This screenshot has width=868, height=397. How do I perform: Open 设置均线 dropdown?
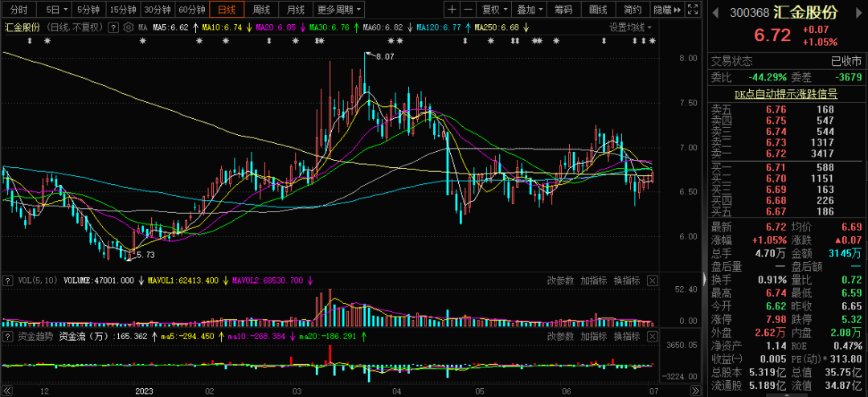[631, 27]
